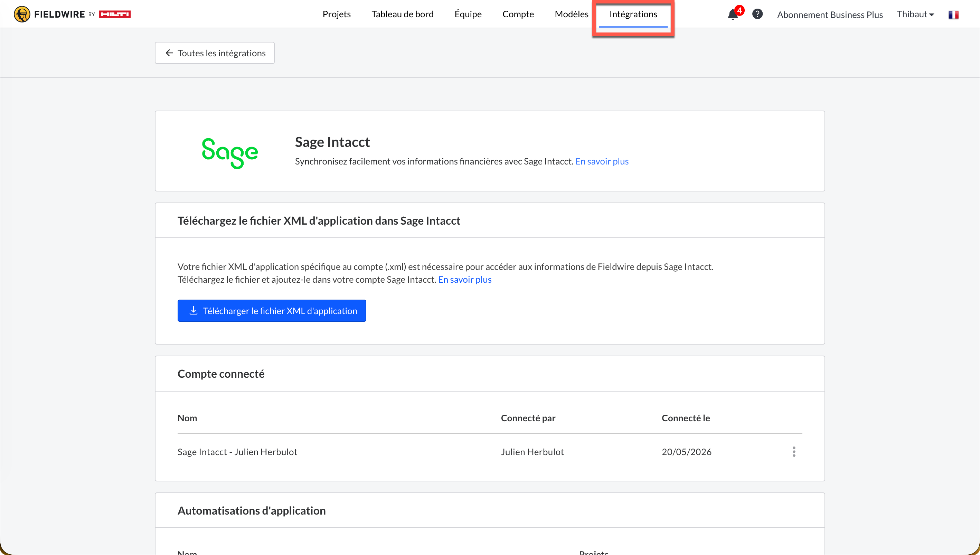
Task: Click the Fieldwire helmet logo
Action: pos(22,14)
